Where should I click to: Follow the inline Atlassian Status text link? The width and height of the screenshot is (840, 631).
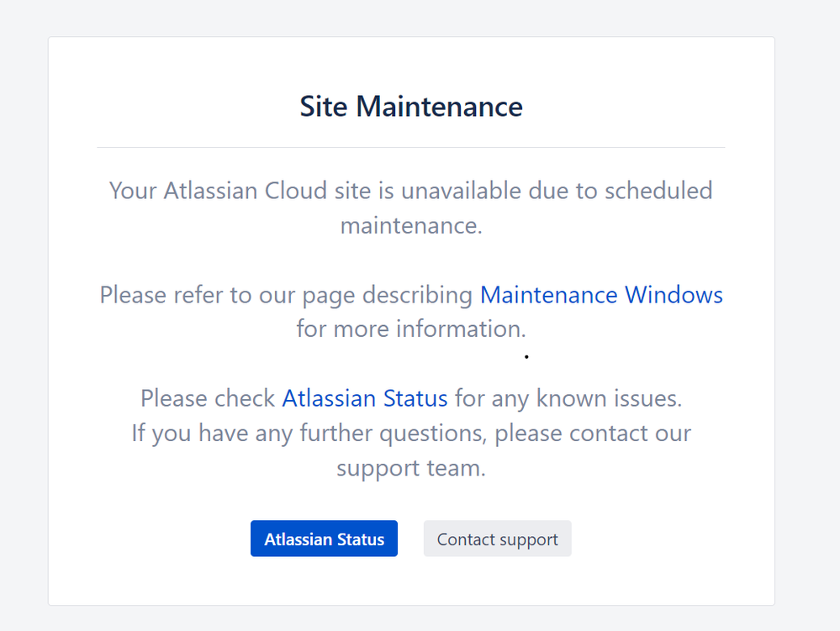(365, 398)
